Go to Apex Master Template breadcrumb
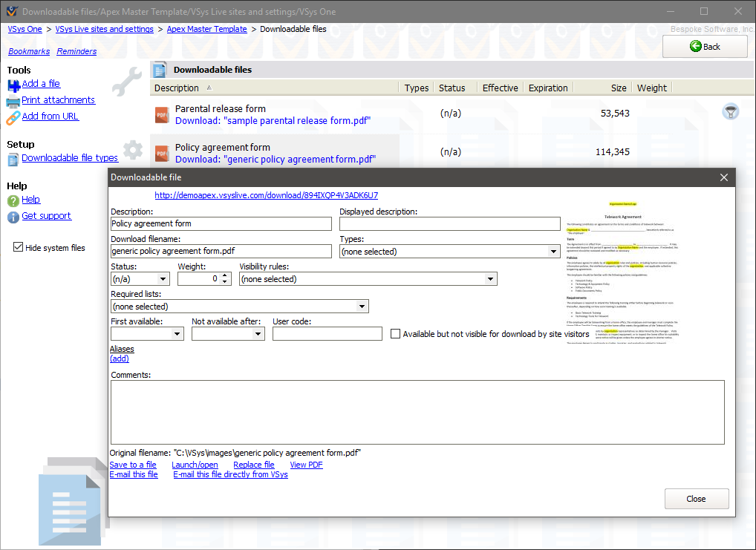 tap(206, 29)
